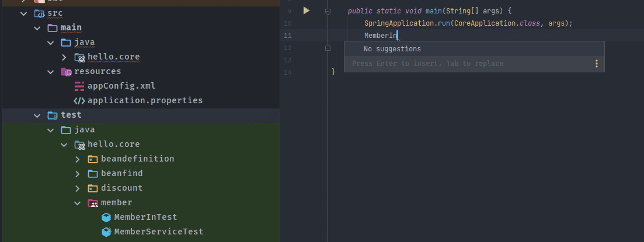
Task: Expand the hello.core package under main
Action: 64,57
